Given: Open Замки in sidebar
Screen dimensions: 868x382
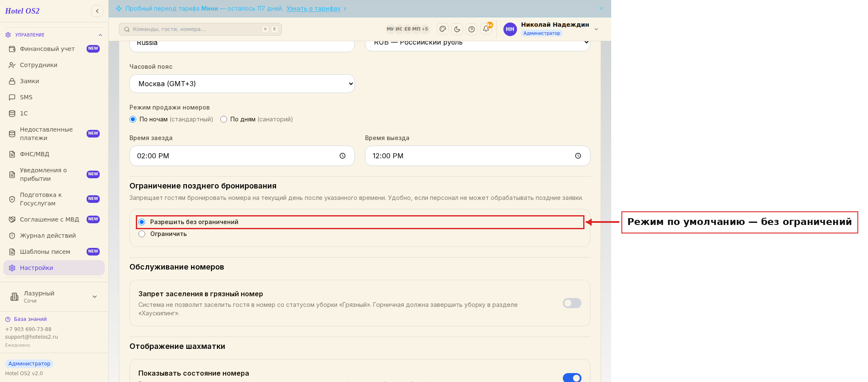Looking at the screenshot, I should coord(54,81).
